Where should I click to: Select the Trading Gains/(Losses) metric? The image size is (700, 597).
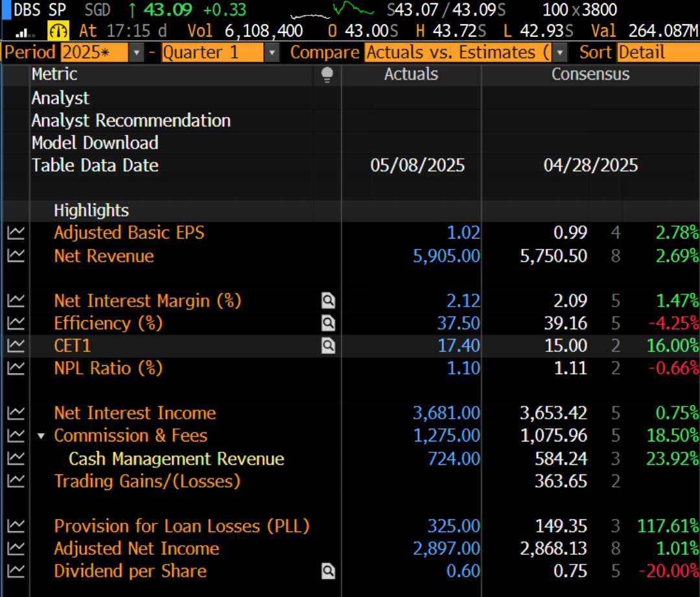tap(147, 481)
